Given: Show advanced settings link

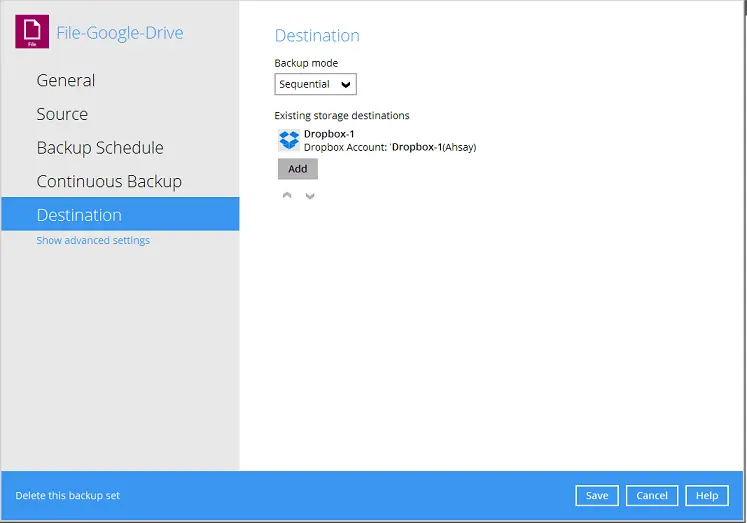Looking at the screenshot, I should 93,241.
